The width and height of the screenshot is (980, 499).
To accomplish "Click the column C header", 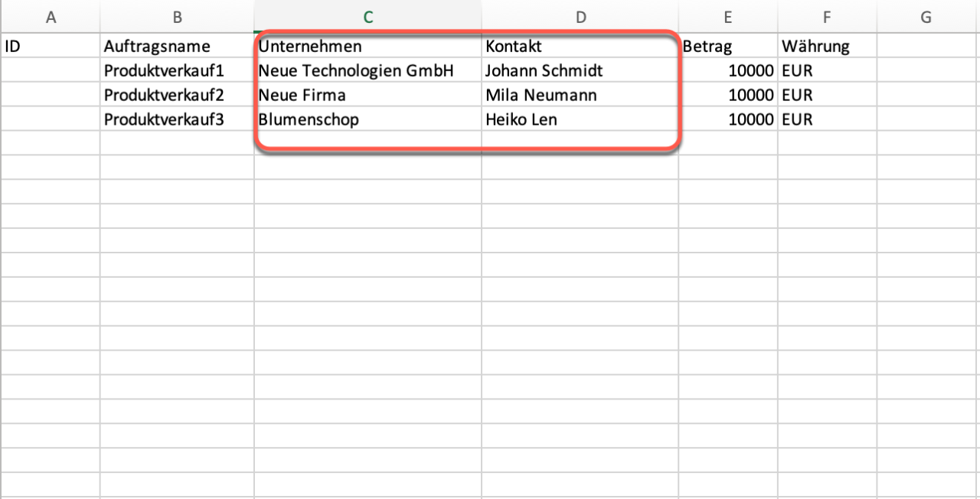I will (368, 17).
